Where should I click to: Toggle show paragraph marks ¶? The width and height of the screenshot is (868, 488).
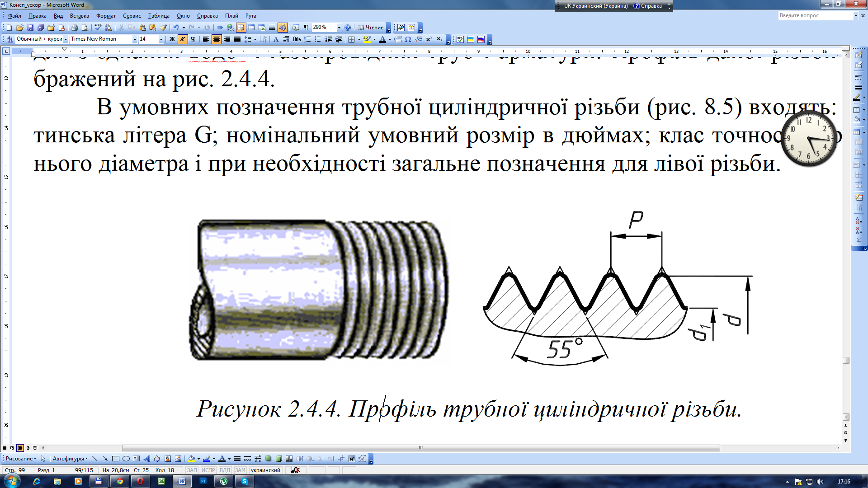[x=306, y=28]
